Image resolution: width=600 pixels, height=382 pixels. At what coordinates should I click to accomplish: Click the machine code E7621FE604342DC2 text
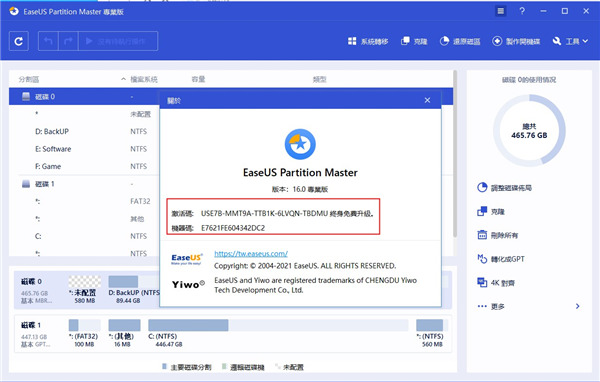click(233, 228)
